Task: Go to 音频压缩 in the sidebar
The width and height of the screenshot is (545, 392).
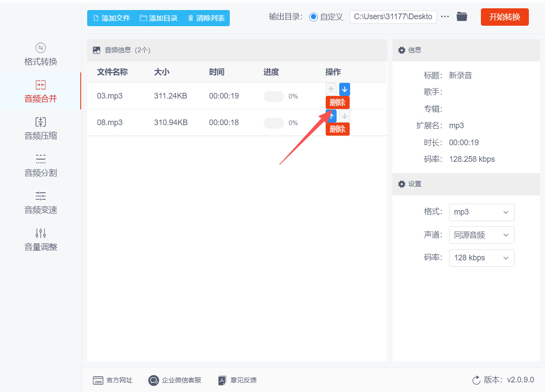Action: click(x=41, y=129)
